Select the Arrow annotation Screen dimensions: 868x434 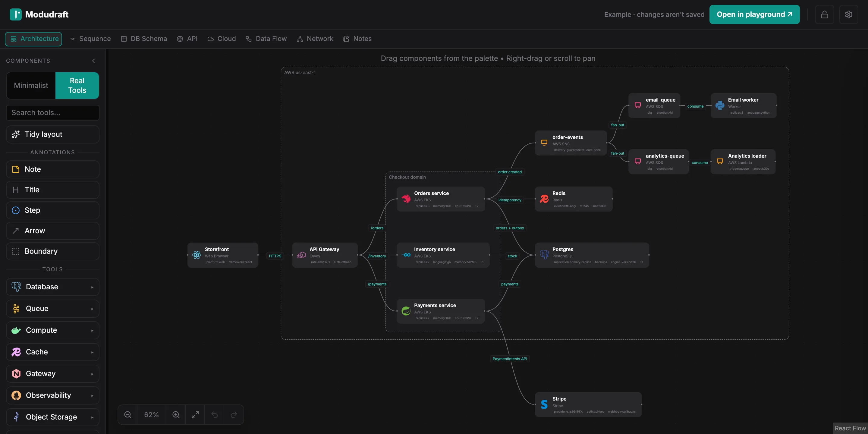[x=52, y=231]
